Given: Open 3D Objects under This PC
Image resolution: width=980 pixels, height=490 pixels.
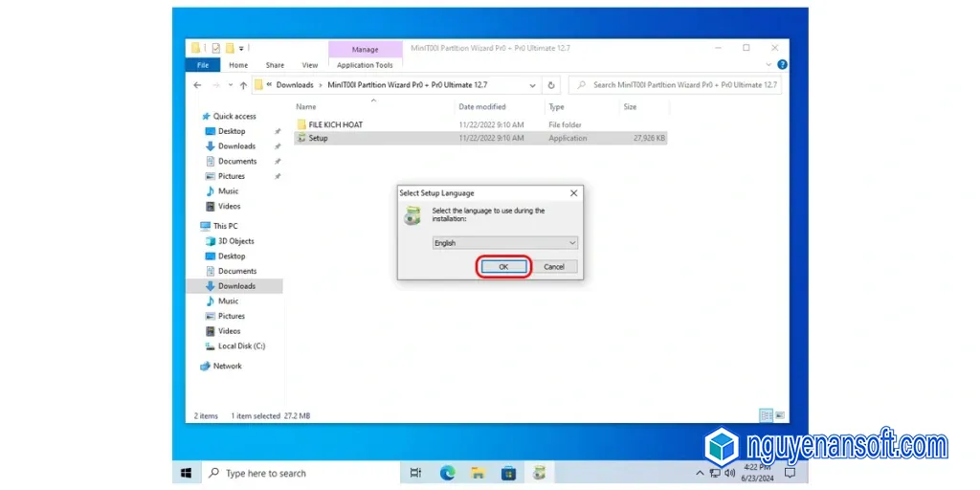Looking at the screenshot, I should point(235,241).
